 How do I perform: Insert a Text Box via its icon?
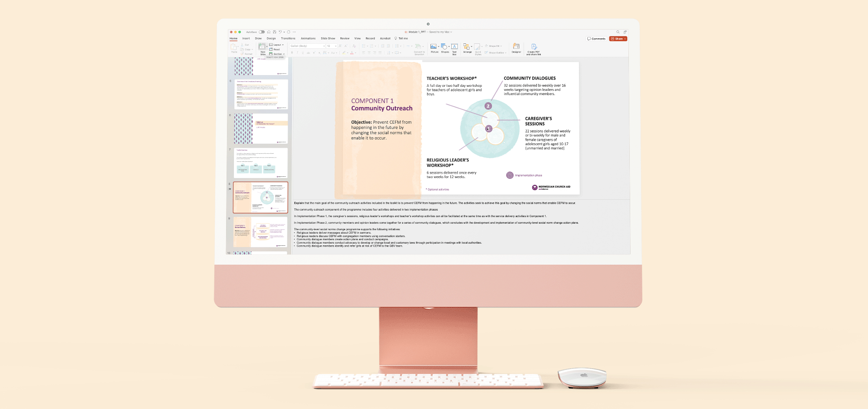(x=454, y=46)
